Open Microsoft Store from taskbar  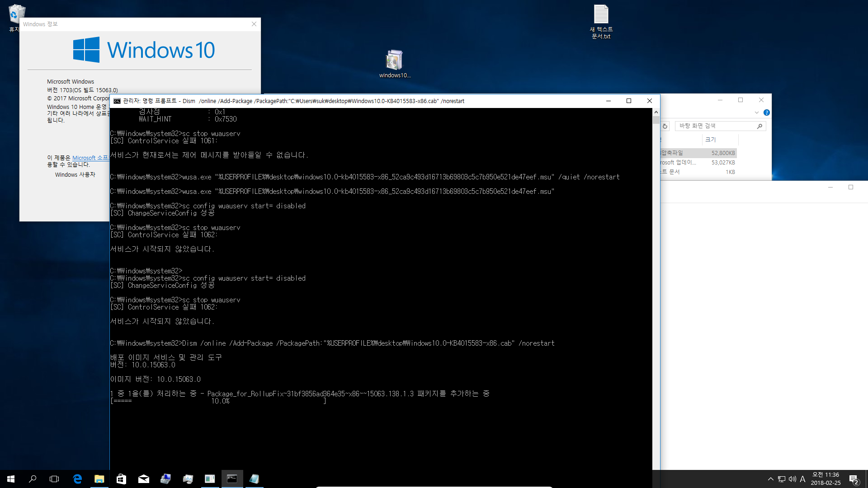[x=121, y=479]
